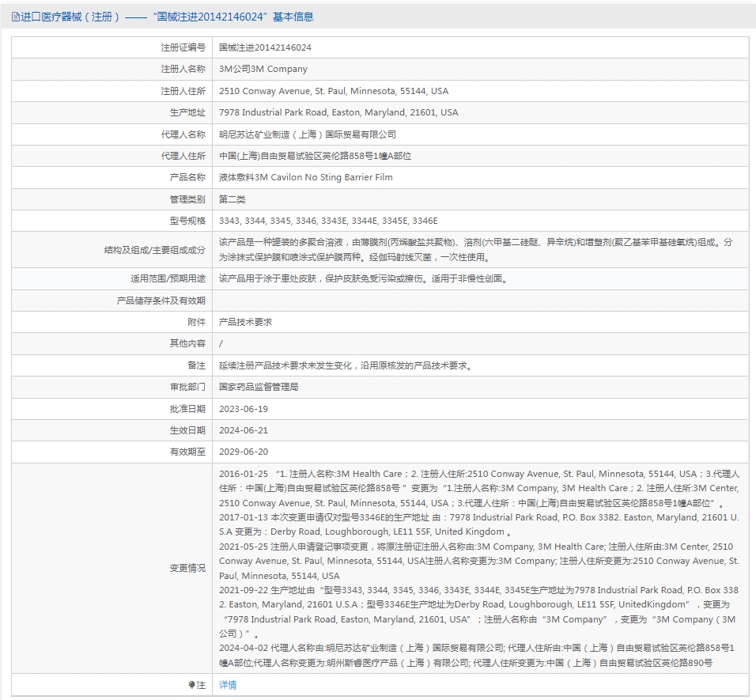Select model list 3343, 3344, 3345, 3346
This screenshot has width=756, height=700.
pos(328,221)
